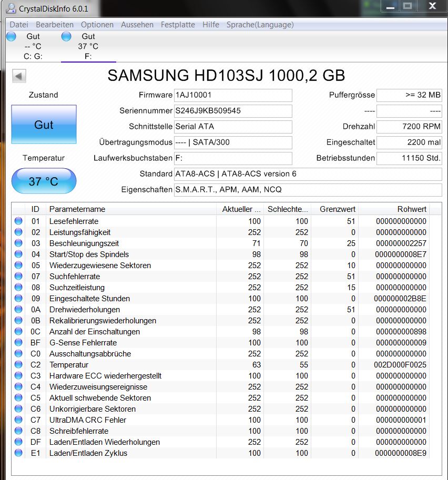The height and width of the screenshot is (480, 448).
Task: Click the 37 °C temperature button
Action: click(44, 181)
